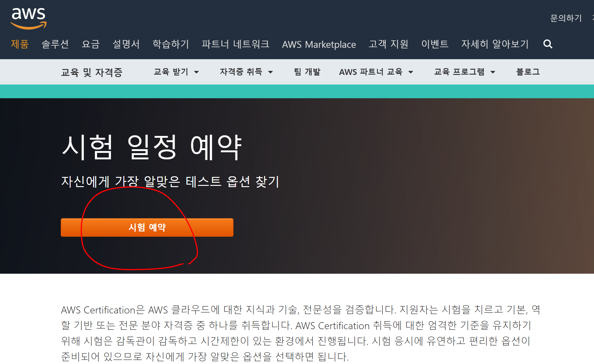Screen dimensions: 594x364
Task: Expand the 교육 받기 dropdown
Action: point(176,72)
